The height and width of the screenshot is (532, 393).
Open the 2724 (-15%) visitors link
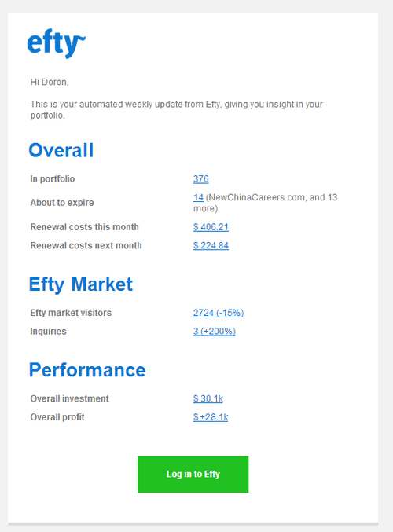point(219,313)
